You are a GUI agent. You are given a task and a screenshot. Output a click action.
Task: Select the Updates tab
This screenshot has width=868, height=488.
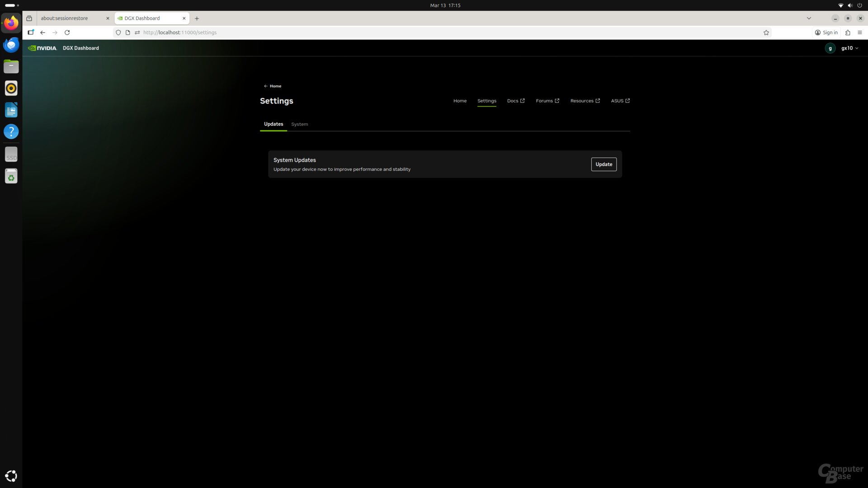pyautogui.click(x=273, y=124)
